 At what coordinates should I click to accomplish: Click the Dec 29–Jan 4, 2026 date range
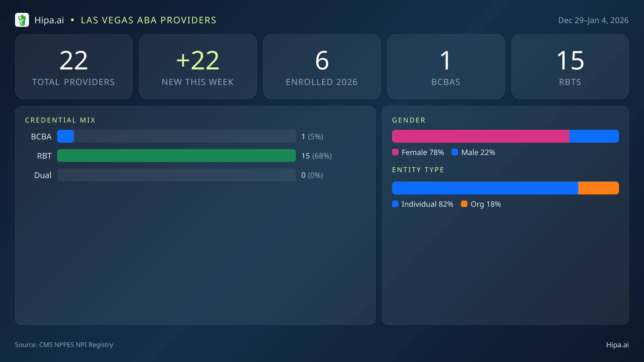(593, 20)
